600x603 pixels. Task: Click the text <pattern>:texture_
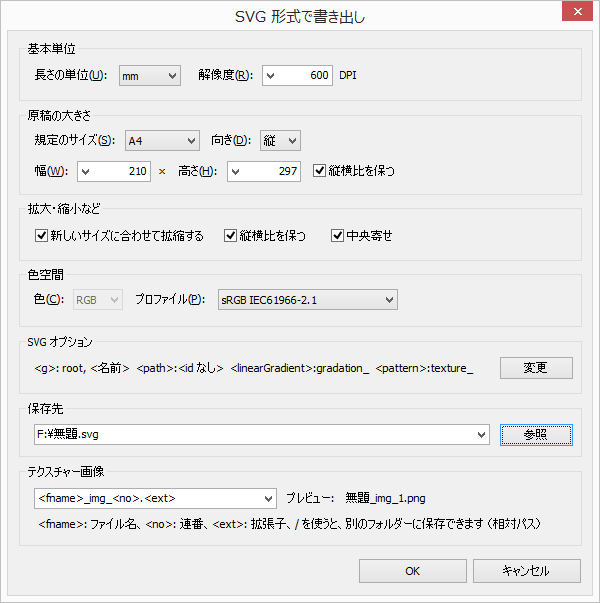[424, 368]
